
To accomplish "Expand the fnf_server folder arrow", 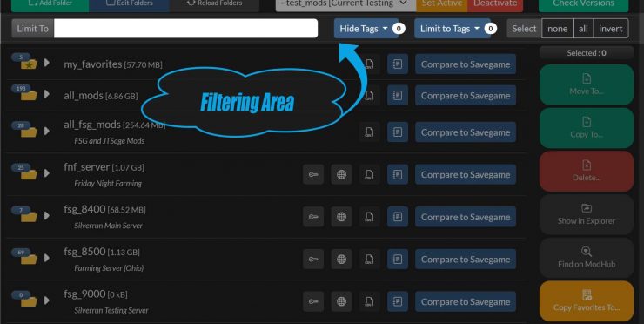I will [47, 173].
